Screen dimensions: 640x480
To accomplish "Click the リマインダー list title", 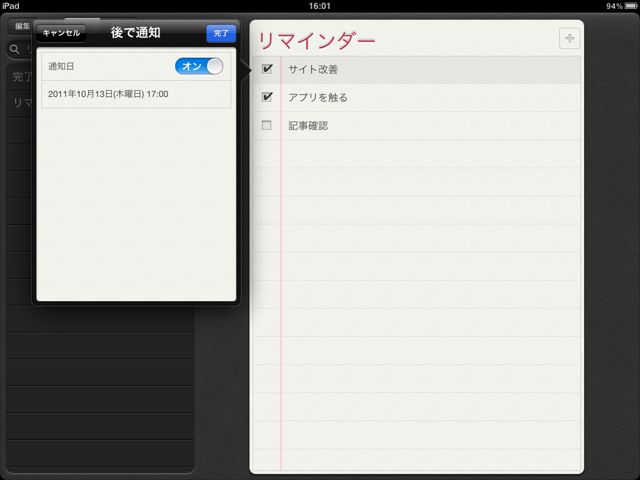I will (316, 41).
